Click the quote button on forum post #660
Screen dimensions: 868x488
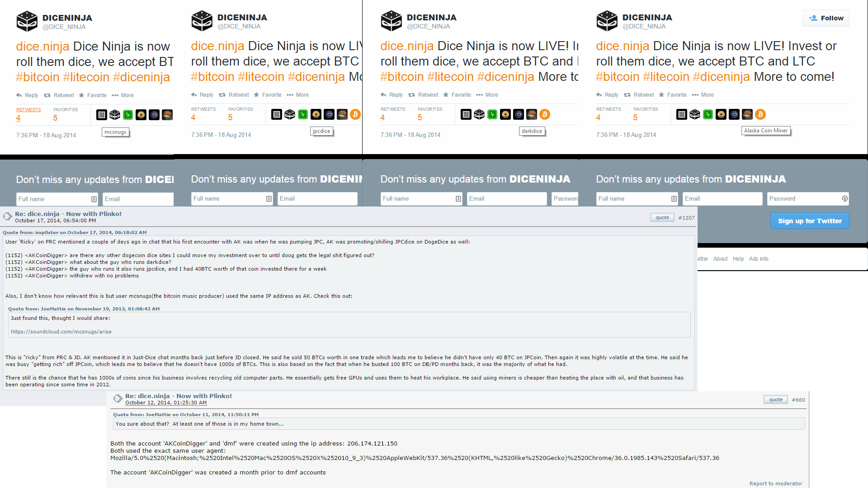pos(776,400)
